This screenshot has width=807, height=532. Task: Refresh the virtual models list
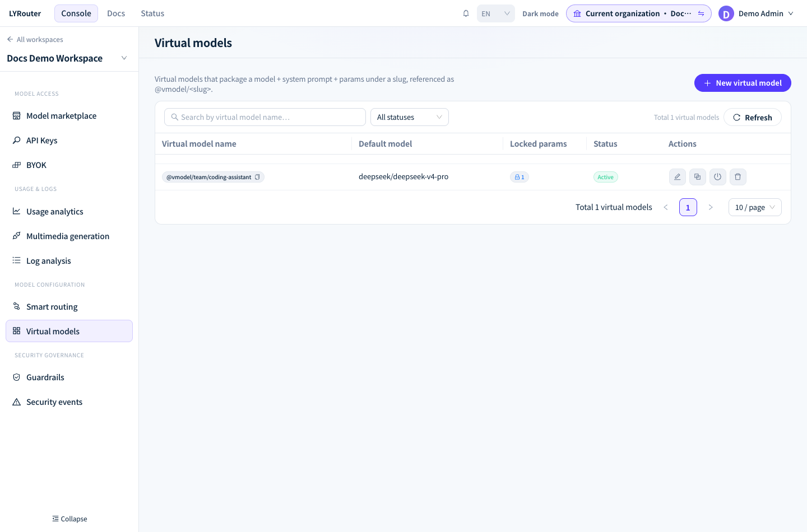tap(753, 117)
